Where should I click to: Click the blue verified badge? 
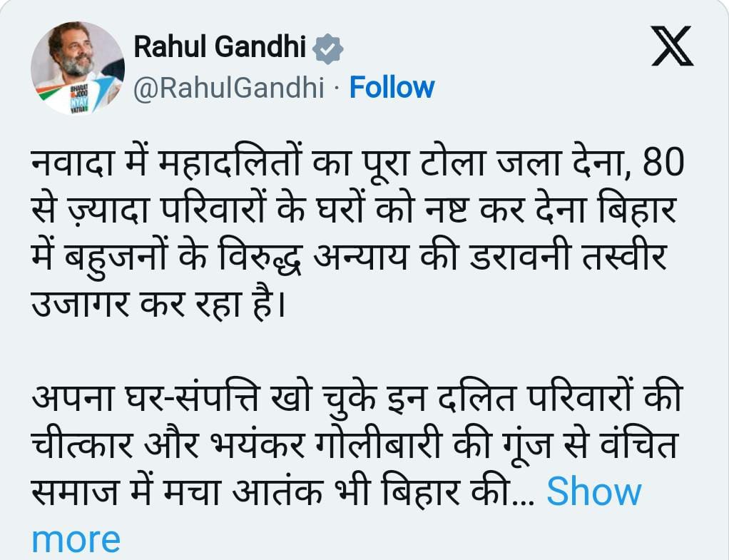coord(328,48)
